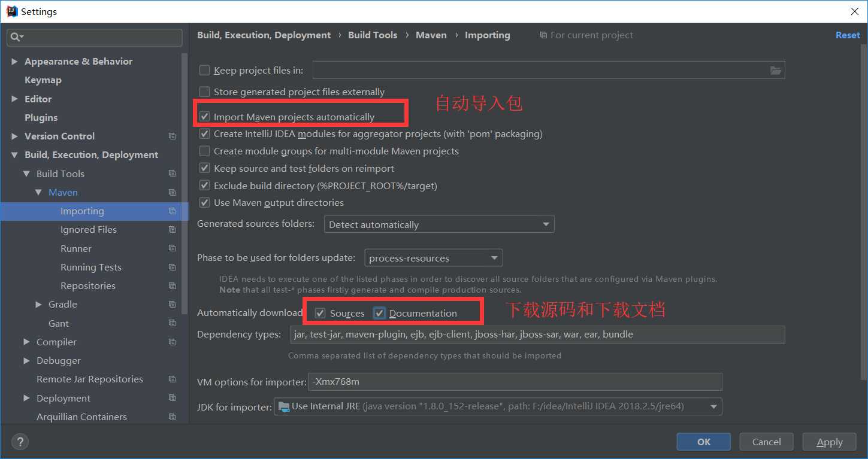Open Runner settings page

click(76, 248)
